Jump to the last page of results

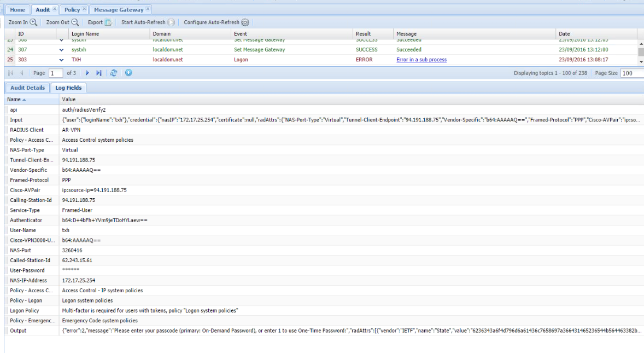(99, 73)
